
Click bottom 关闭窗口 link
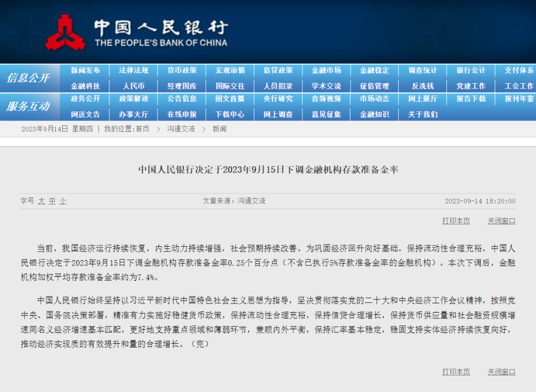501,372
